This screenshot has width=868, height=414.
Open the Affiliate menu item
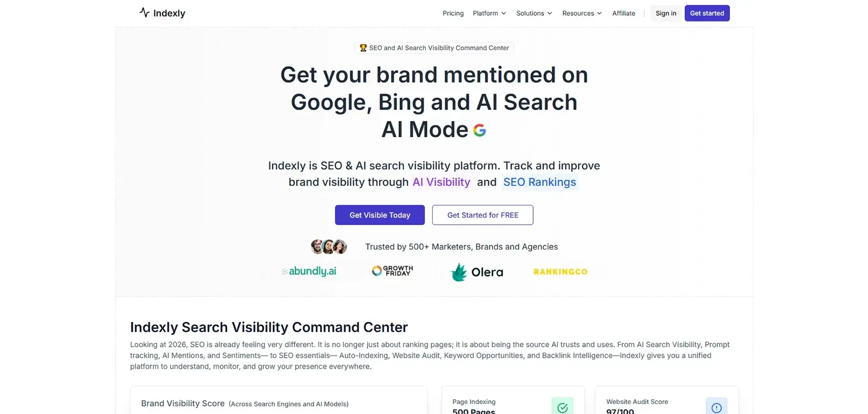(x=624, y=13)
